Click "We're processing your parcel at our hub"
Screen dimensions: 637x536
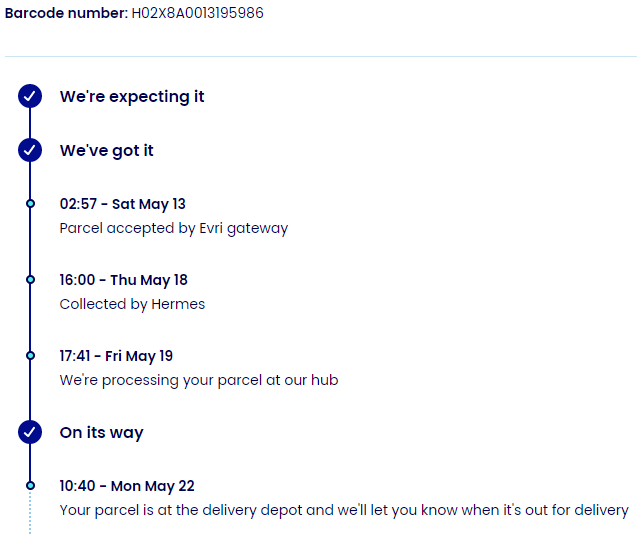(199, 380)
